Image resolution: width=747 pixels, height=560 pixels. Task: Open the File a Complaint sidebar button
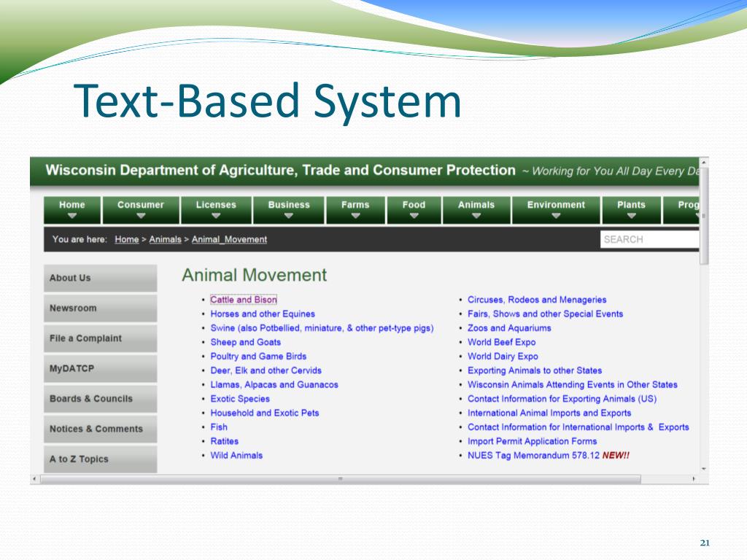coord(100,338)
